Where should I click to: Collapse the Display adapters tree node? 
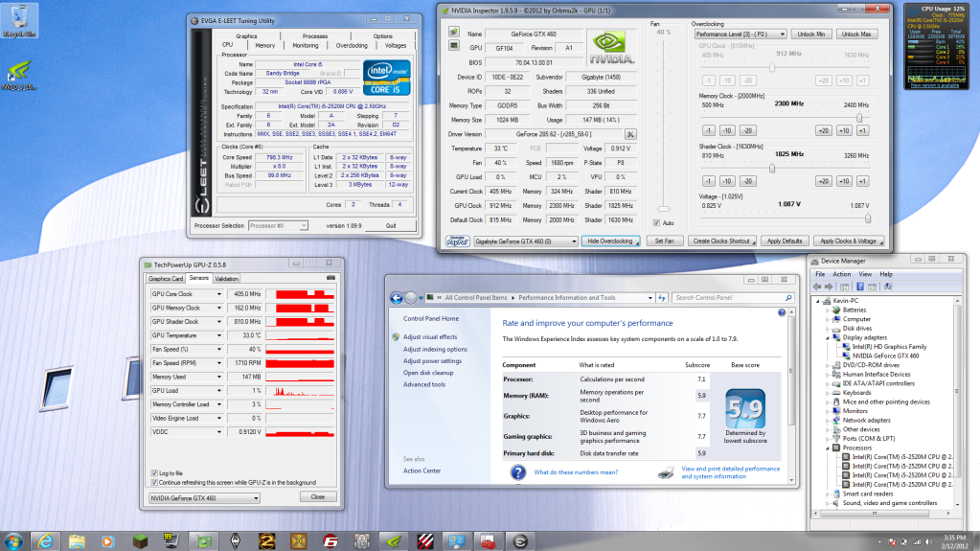[x=828, y=337]
